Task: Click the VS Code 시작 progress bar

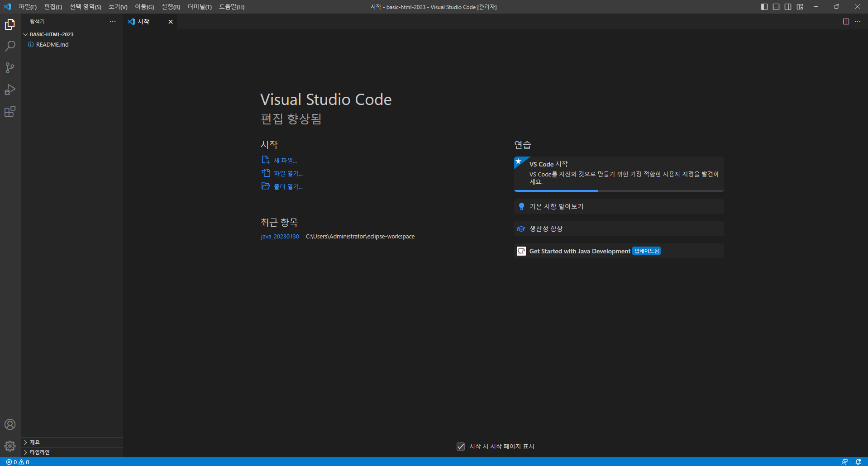Action: (619, 191)
